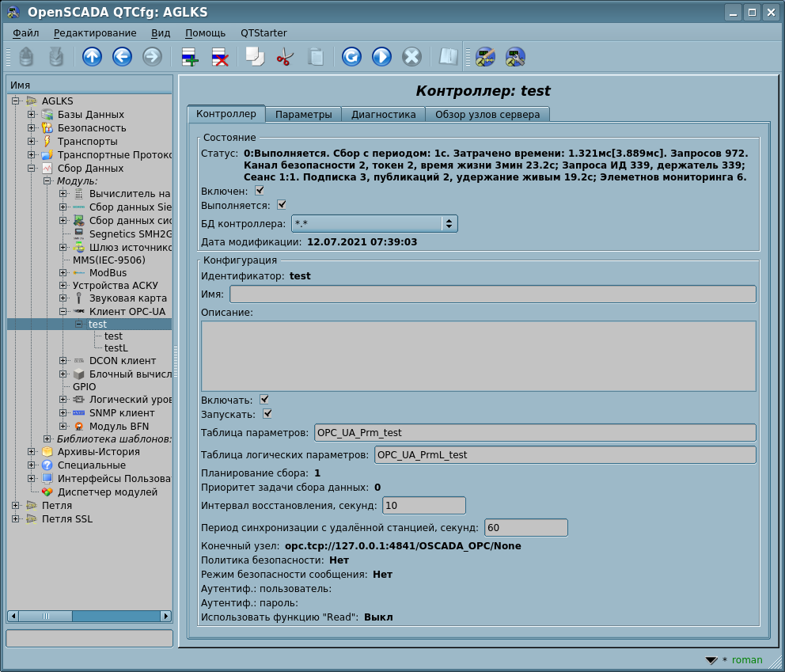Stop periodic update with the X icon
785x672 pixels.
[411, 56]
